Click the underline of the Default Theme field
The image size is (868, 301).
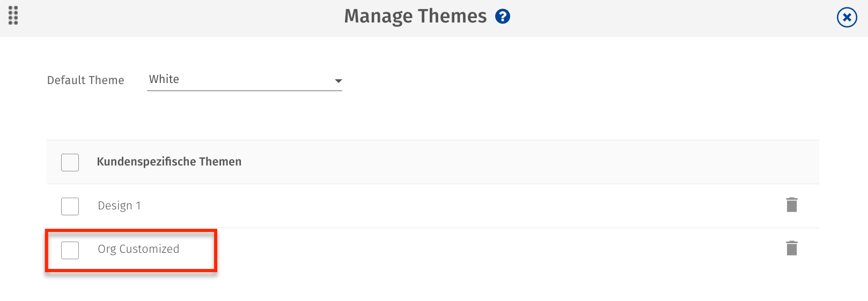tap(244, 90)
